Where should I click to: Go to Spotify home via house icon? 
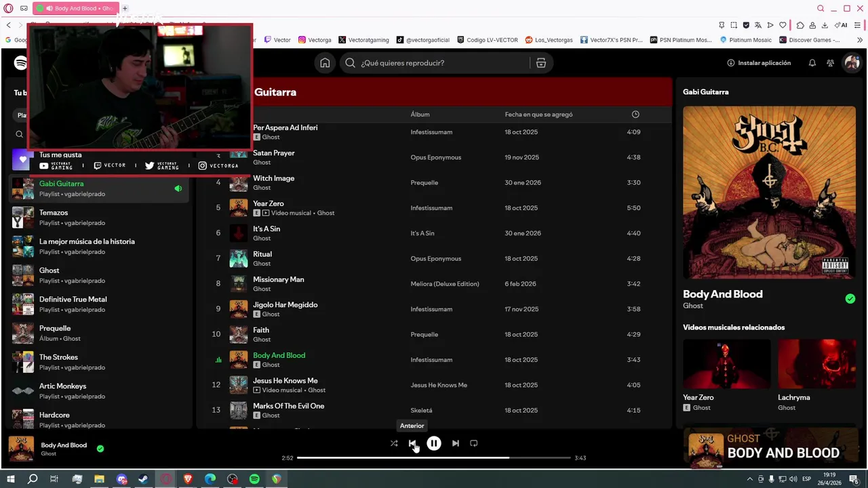(325, 63)
